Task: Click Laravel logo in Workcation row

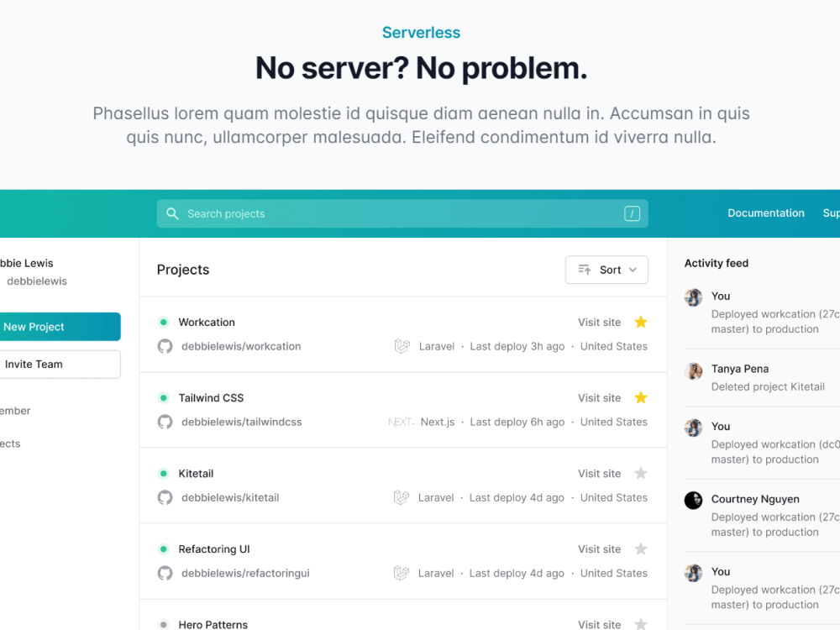Action: tap(402, 346)
